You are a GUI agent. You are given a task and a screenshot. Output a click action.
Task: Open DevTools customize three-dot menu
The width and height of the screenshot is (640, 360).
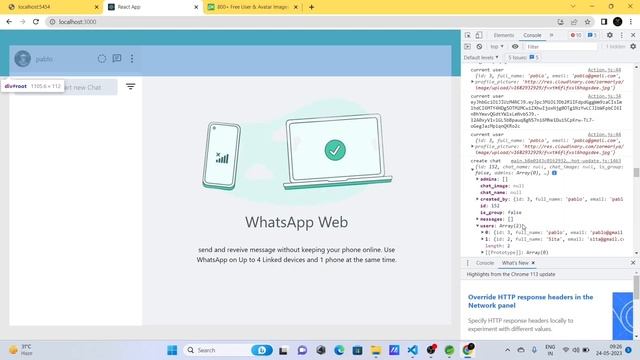(622, 35)
